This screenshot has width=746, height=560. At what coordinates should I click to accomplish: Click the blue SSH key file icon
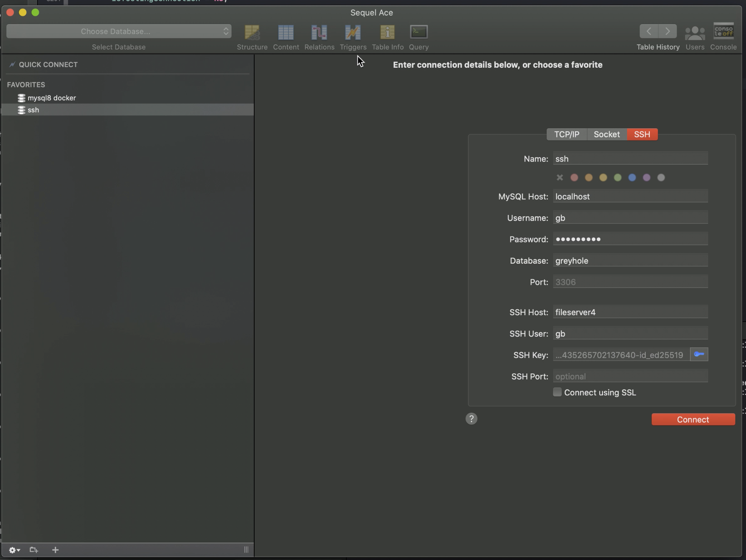[699, 355]
